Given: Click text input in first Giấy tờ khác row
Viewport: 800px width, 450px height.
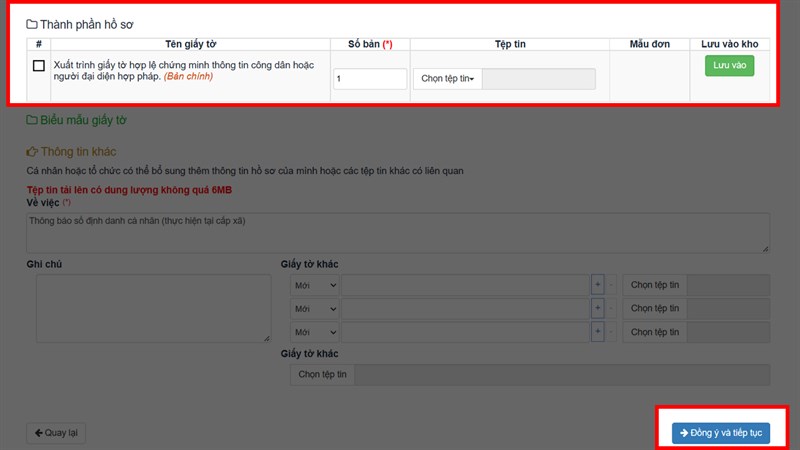Looking at the screenshot, I should (465, 285).
